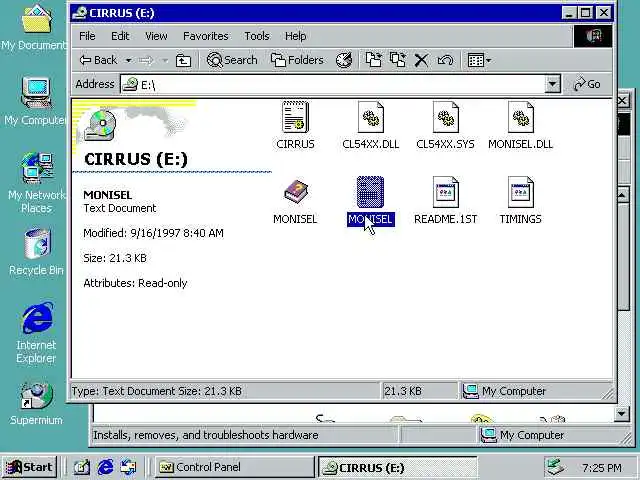The width and height of the screenshot is (640, 480).
Task: Switch to Control Panel taskbar button
Action: coord(234,467)
